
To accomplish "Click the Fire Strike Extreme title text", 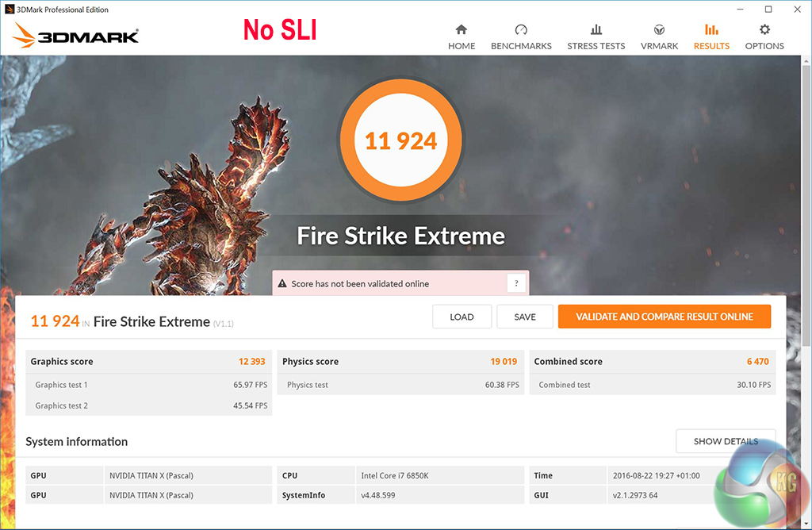I will 400,236.
